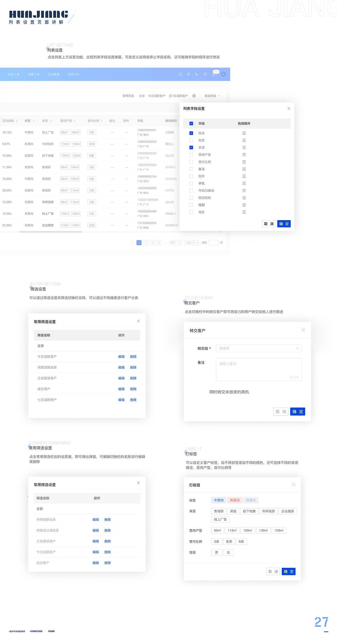Uncheck the 姓名 field checkbox
The height and width of the screenshot is (644, 337).
[x=191, y=133]
